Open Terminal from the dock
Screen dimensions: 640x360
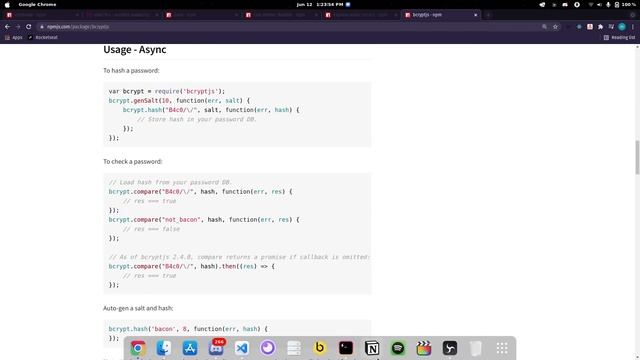(x=346, y=348)
